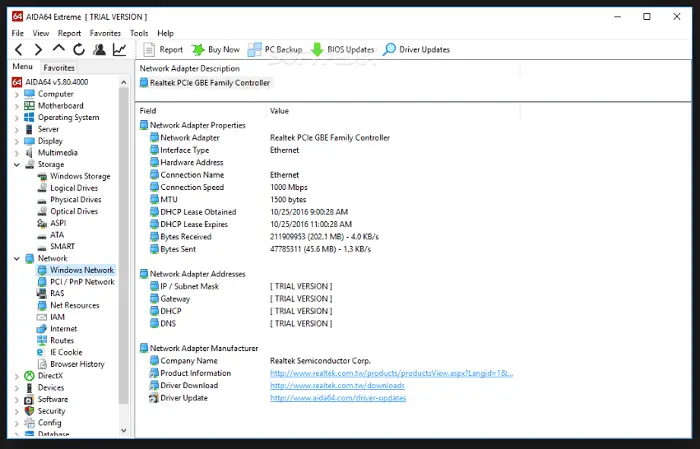This screenshot has height=449, width=700.
Task: Select the Optical Drives tree icon
Action: click(x=42, y=212)
